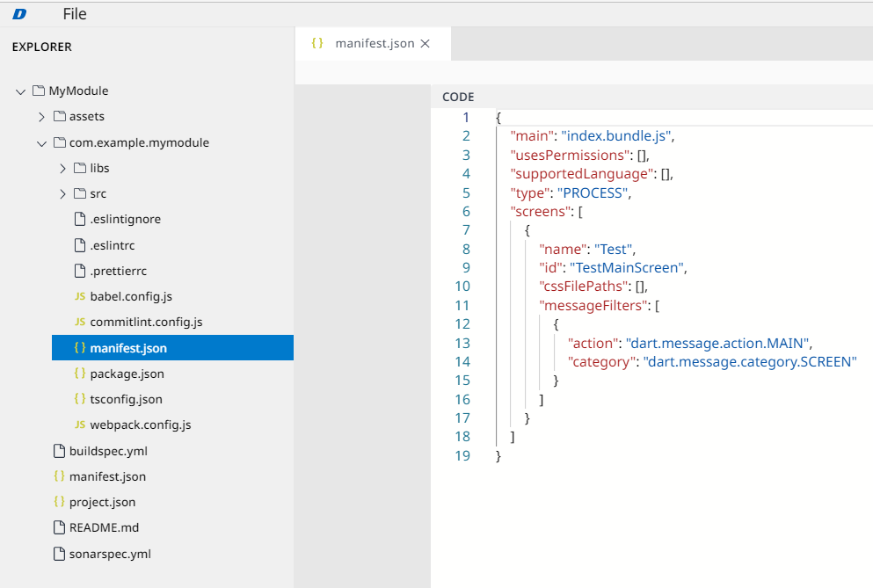
Task: Click the "usesPermissions" key in code
Action: 570,155
